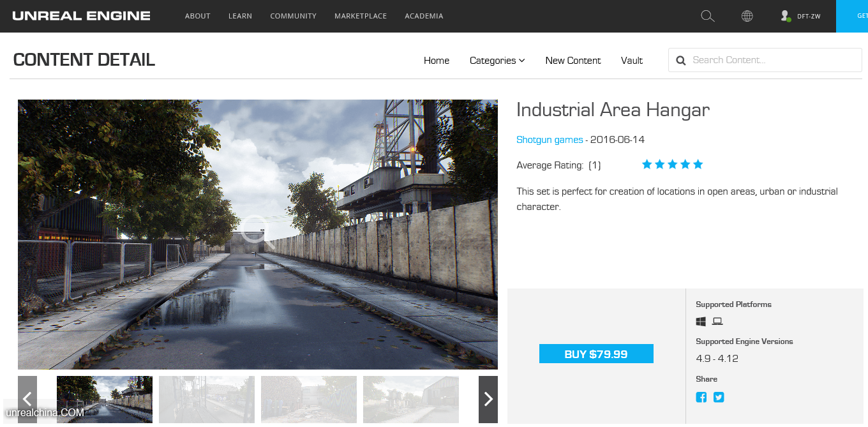
Task: Open the globe language selector icon
Action: (x=747, y=16)
